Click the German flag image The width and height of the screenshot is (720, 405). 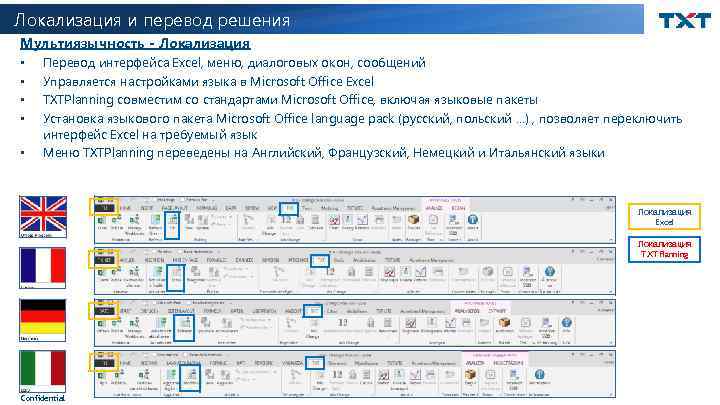(42, 320)
